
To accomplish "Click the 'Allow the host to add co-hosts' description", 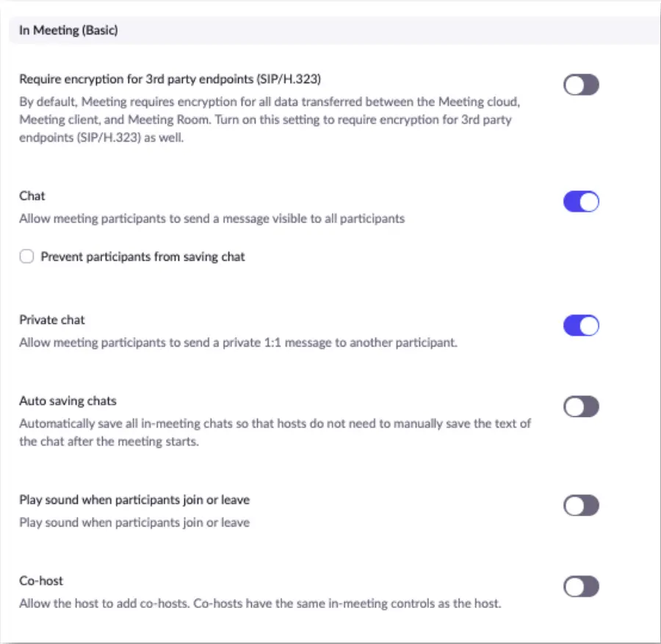I will coord(260,604).
